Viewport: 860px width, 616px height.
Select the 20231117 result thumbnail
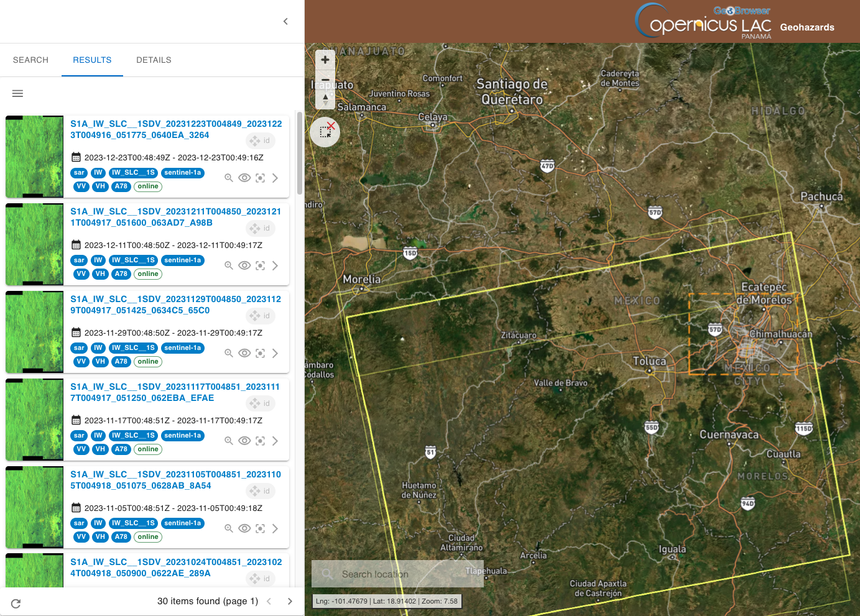[x=34, y=420]
